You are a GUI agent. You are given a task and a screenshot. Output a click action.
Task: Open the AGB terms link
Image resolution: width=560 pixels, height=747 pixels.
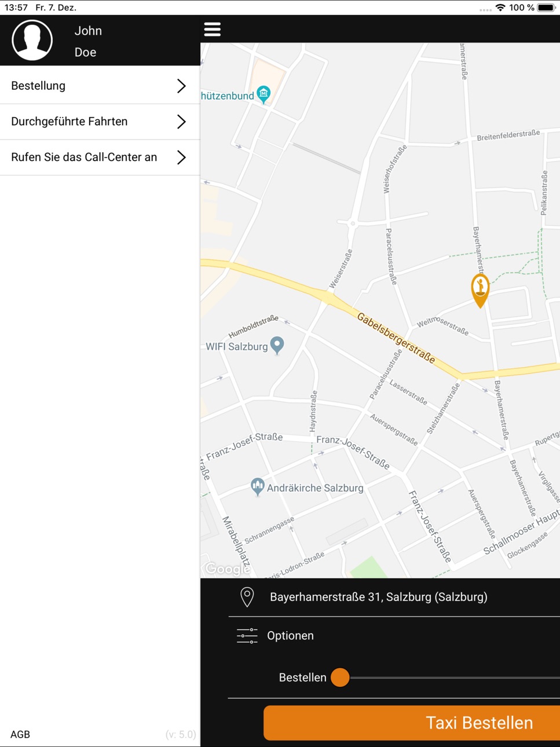(x=20, y=734)
